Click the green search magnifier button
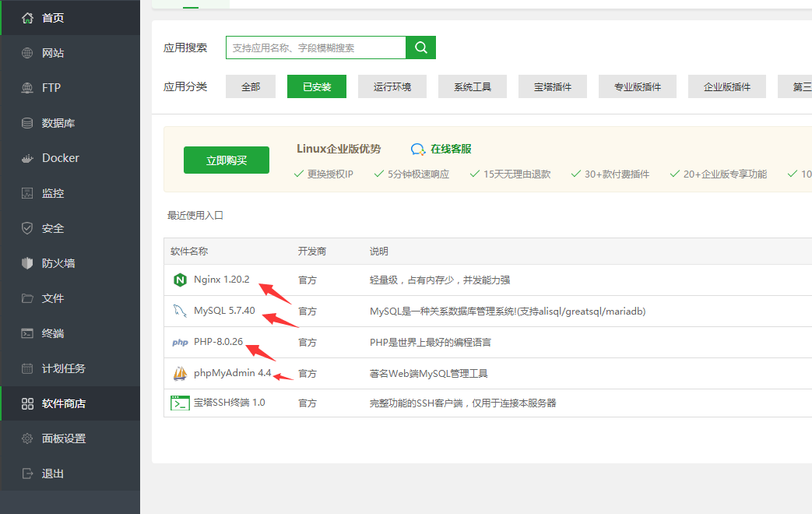The width and height of the screenshot is (812, 514). [x=421, y=48]
